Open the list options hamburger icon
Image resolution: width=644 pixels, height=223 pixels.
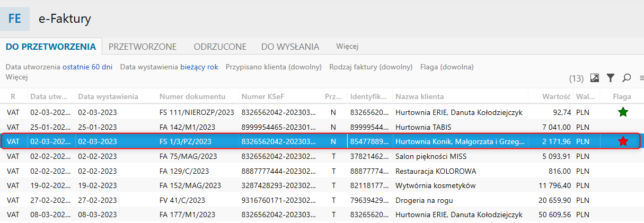pos(641,78)
